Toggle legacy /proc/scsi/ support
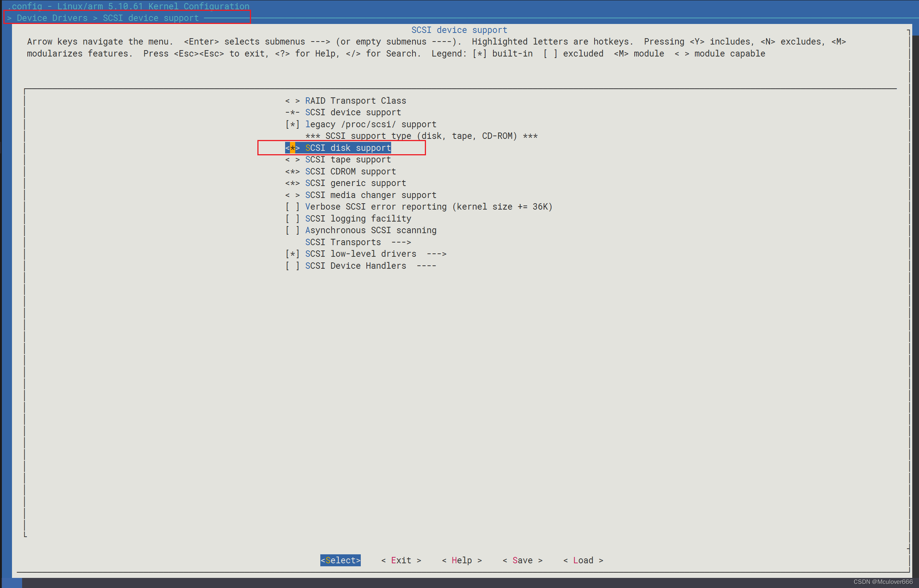The image size is (919, 588). pyautogui.click(x=370, y=125)
